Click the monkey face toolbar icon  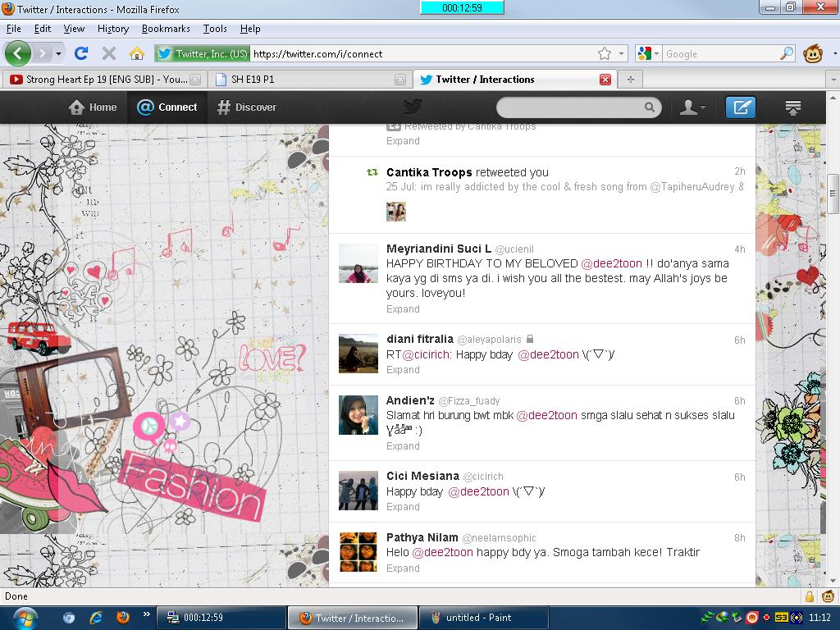pyautogui.click(x=813, y=53)
